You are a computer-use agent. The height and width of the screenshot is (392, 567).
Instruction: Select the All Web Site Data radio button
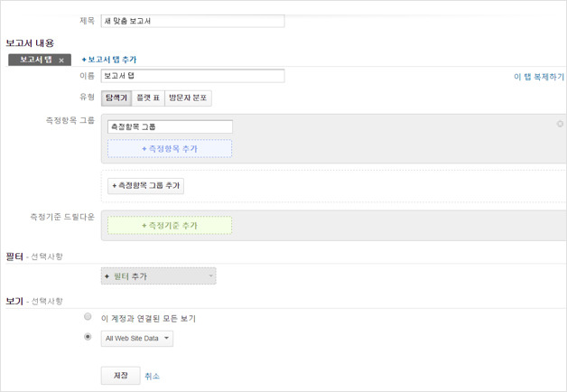[x=88, y=337]
